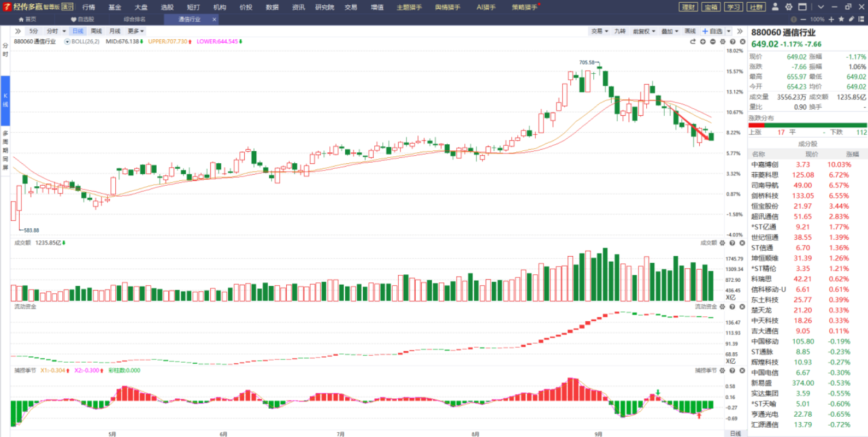Image resolution: width=868 pixels, height=437 pixels.
Task: Open the 研究院 menu
Action: point(324,7)
